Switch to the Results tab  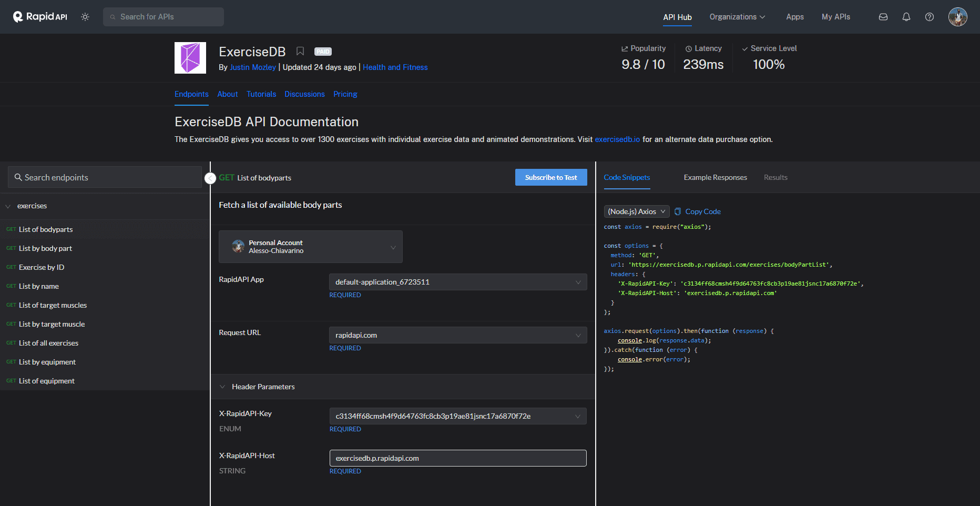pyautogui.click(x=775, y=177)
